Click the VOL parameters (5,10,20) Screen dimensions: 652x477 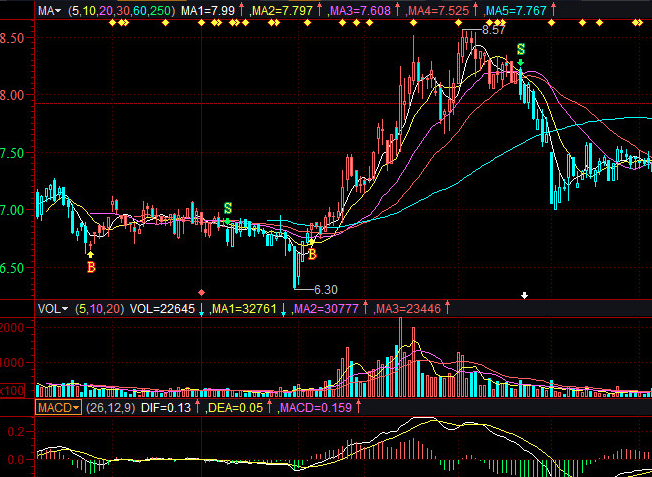(99, 309)
